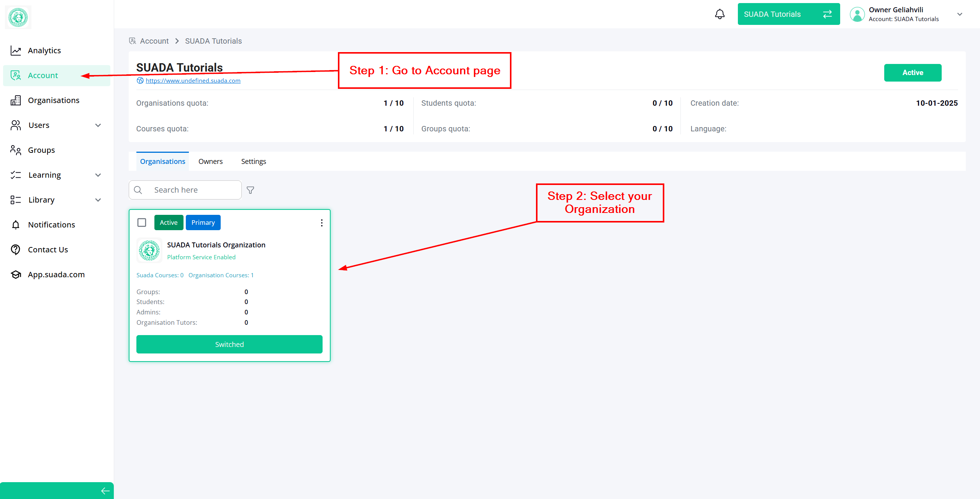The image size is (980, 499).
Task: Click the Analytics chart icon in sidebar
Action: coord(16,51)
